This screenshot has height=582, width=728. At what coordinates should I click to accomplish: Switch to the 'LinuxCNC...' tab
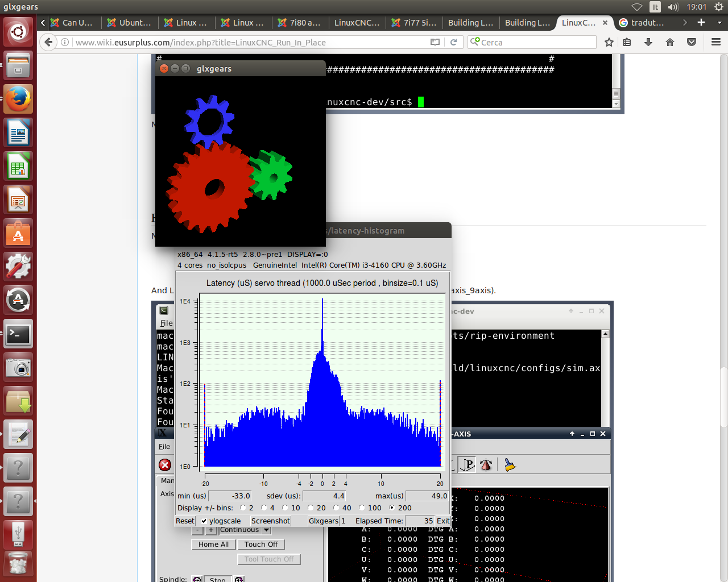click(x=357, y=22)
